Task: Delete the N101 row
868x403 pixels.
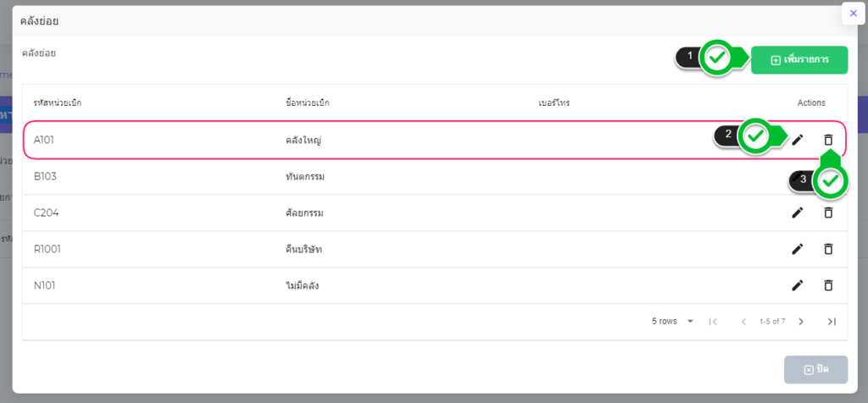Action: [x=828, y=285]
